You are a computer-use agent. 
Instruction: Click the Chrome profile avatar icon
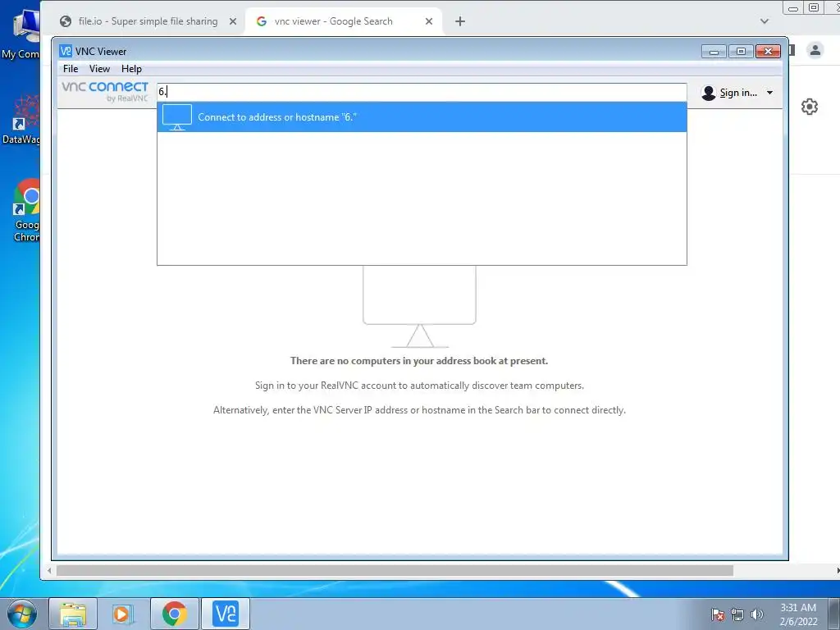click(x=815, y=50)
